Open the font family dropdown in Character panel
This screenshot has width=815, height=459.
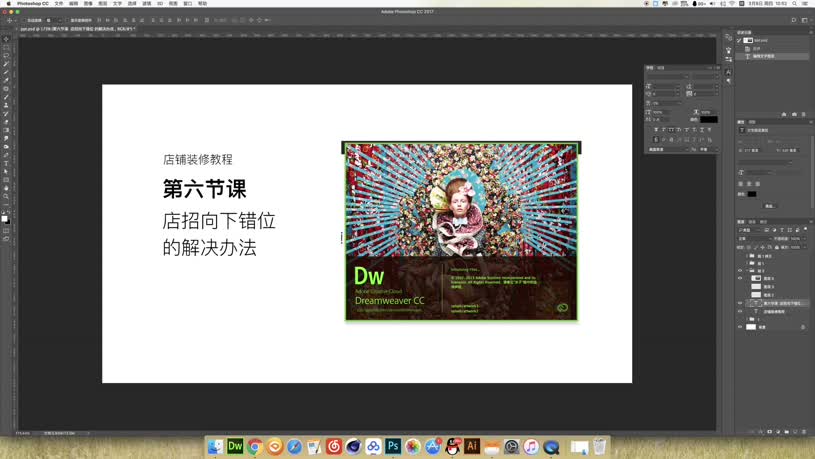pyautogui.click(x=668, y=76)
